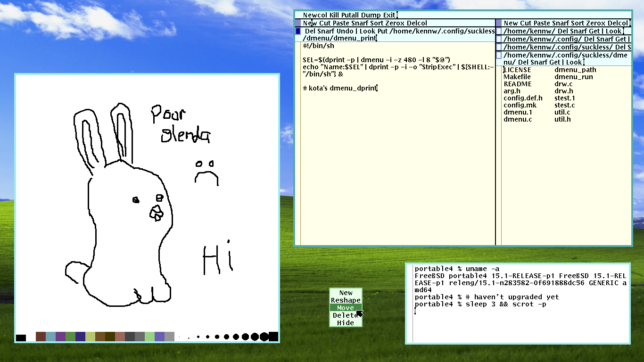Viewport: 644px width, 362px height.
Task: Click the layout box of the /home/kennw/.config/ window
Action: pos(499,39)
